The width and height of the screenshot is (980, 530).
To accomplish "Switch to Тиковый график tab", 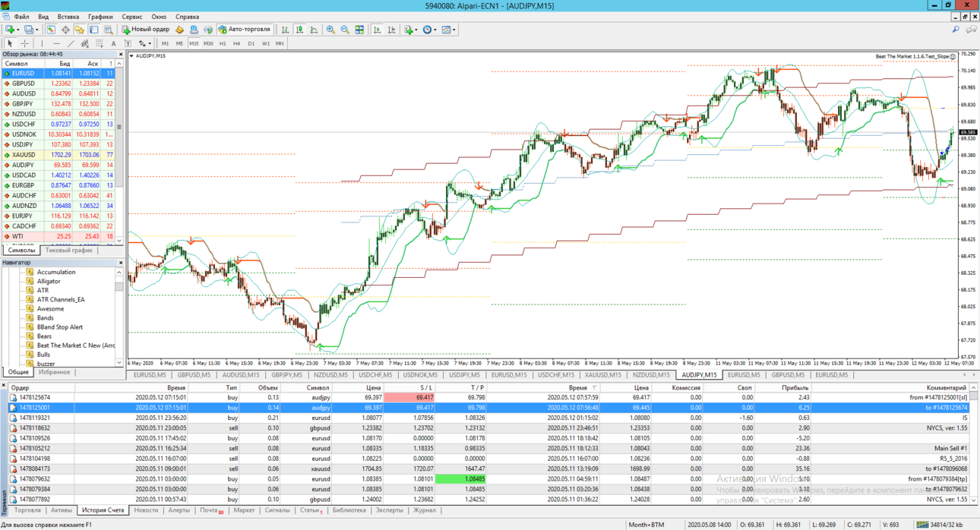I will [x=68, y=250].
